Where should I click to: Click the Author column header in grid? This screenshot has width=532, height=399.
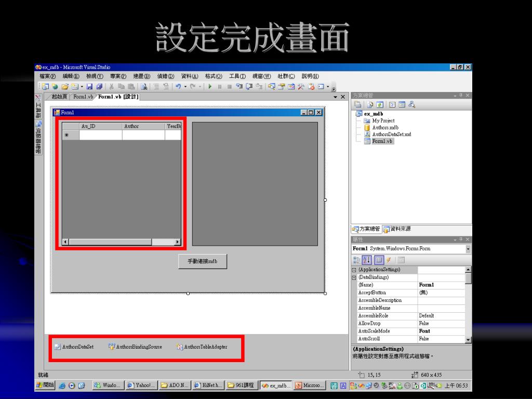pos(143,126)
